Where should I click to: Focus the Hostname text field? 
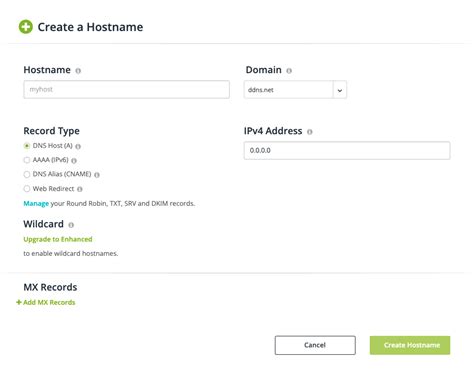[x=127, y=89]
